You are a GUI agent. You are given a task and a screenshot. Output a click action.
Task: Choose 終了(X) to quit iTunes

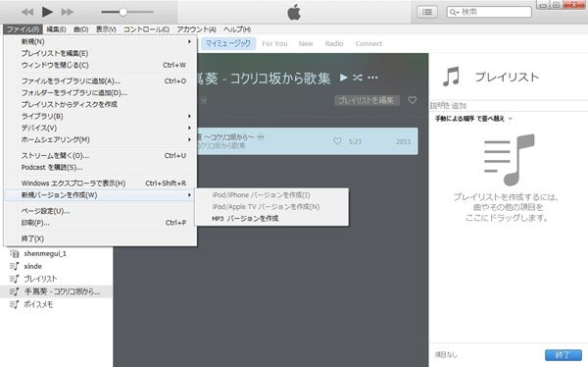(101, 238)
